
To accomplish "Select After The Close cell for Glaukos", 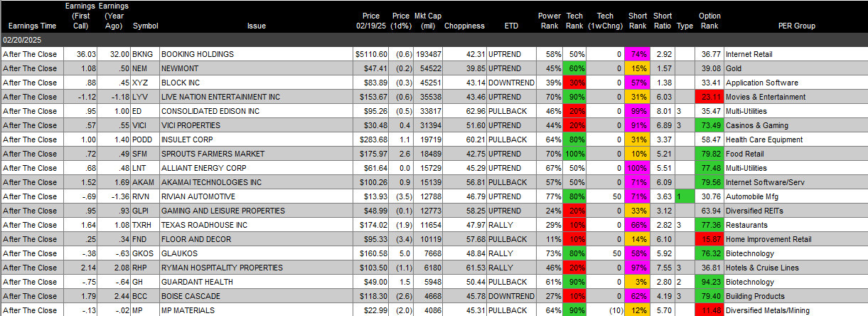I will click(x=31, y=253).
